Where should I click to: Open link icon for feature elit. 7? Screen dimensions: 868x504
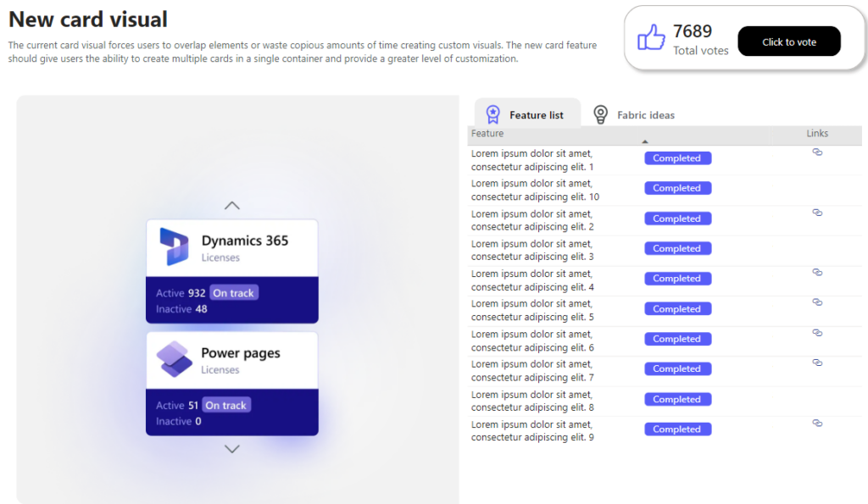[x=817, y=363]
